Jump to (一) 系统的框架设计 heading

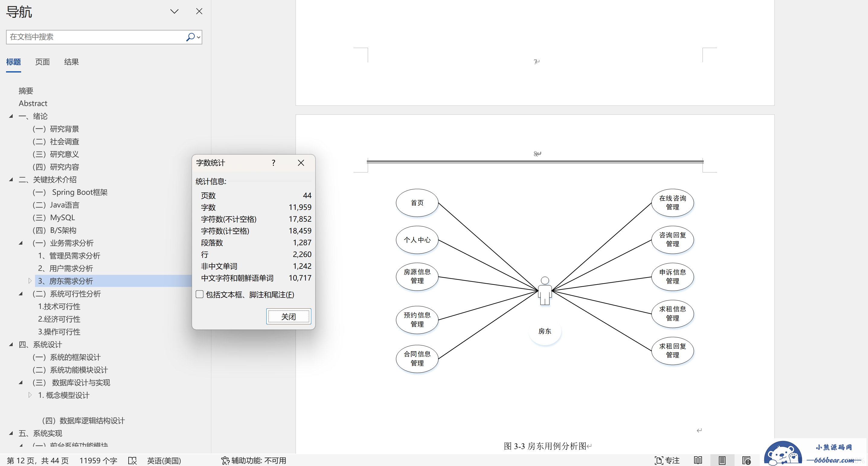click(x=67, y=357)
